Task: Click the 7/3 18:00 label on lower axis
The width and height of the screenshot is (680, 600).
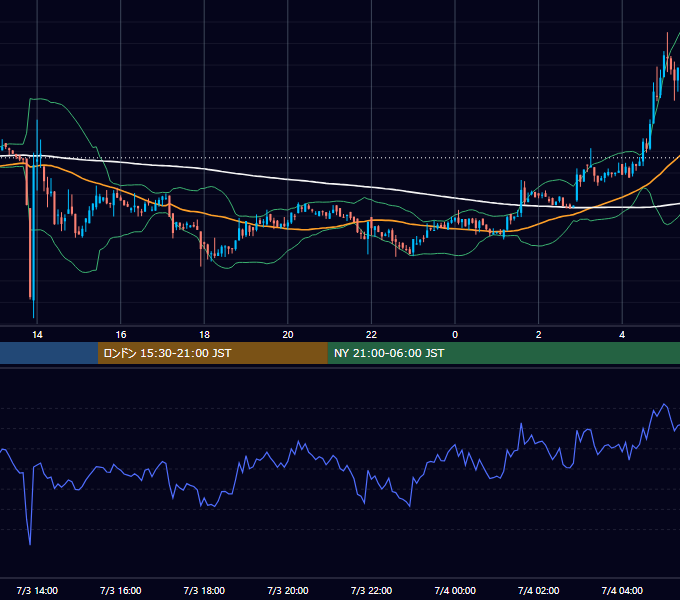Action: tap(204, 590)
